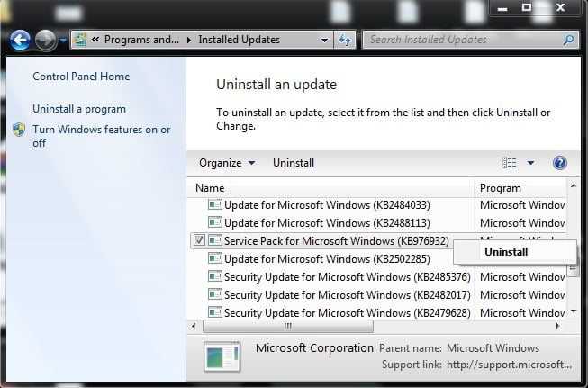Open Help with the question mark icon
588x388 pixels.
pos(559,163)
